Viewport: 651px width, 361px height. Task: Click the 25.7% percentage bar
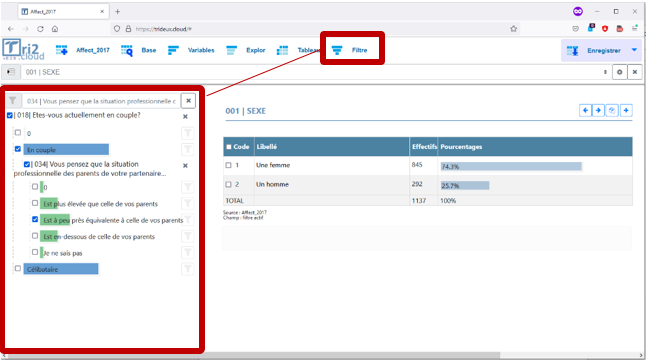[465, 185]
